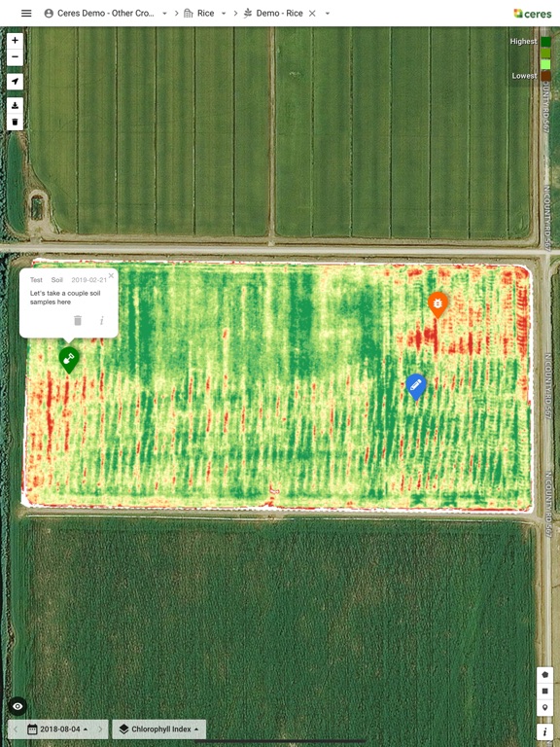
Task: Download the imagery
Action: (15, 106)
